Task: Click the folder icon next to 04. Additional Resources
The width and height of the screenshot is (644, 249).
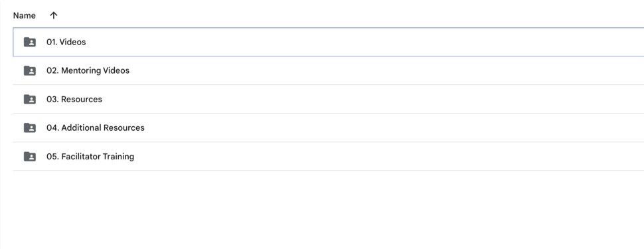Action: pyautogui.click(x=30, y=127)
